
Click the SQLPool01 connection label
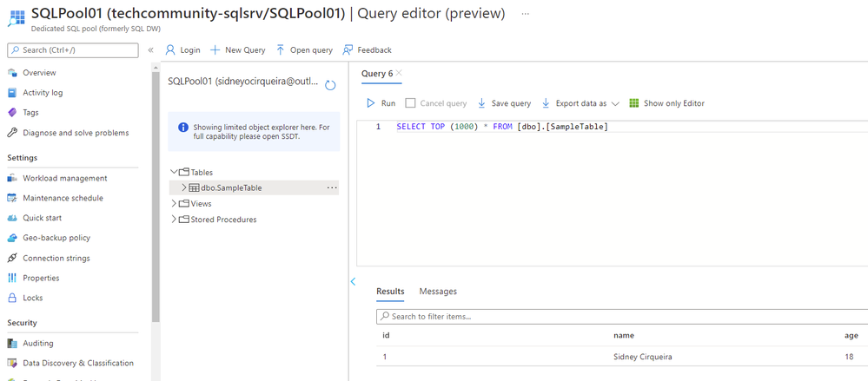click(x=243, y=82)
